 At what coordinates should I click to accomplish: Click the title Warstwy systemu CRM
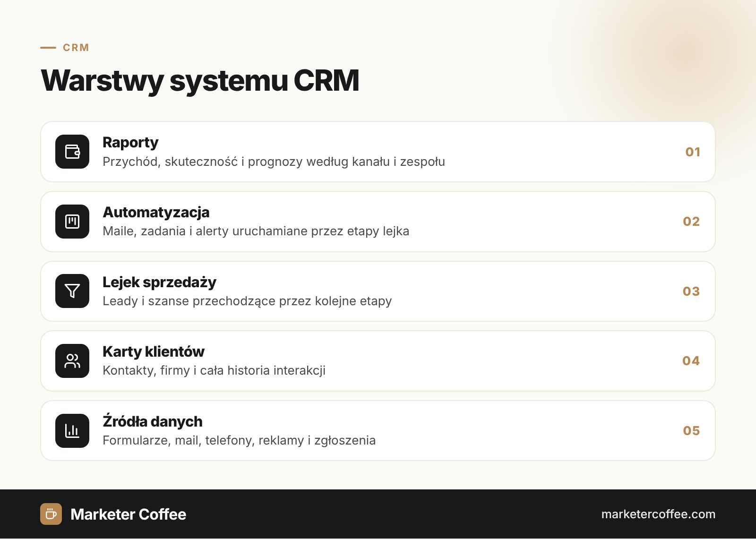[200, 80]
